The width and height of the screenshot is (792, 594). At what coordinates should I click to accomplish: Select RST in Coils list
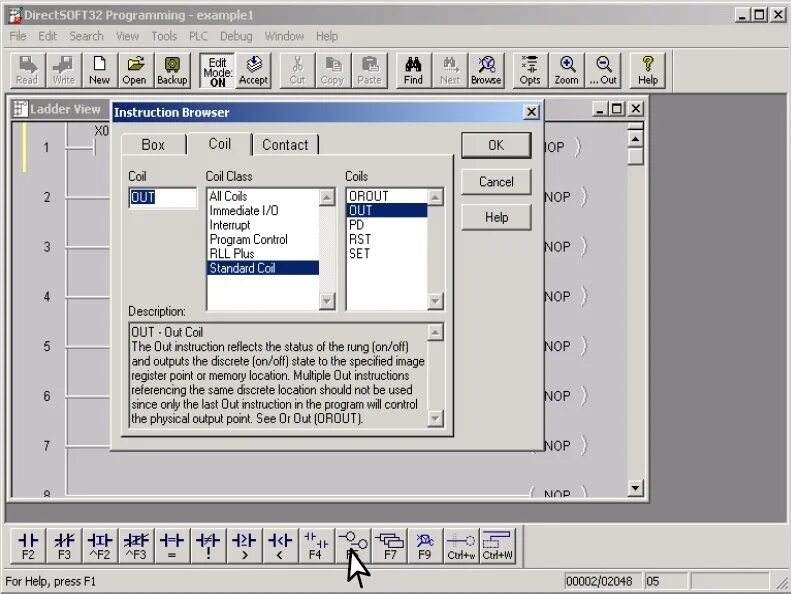point(387,239)
